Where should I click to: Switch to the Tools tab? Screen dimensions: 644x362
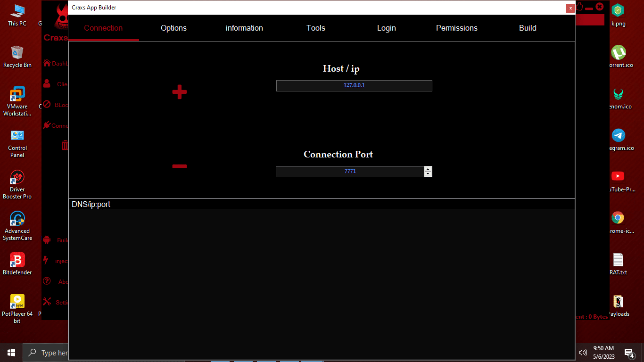click(315, 28)
